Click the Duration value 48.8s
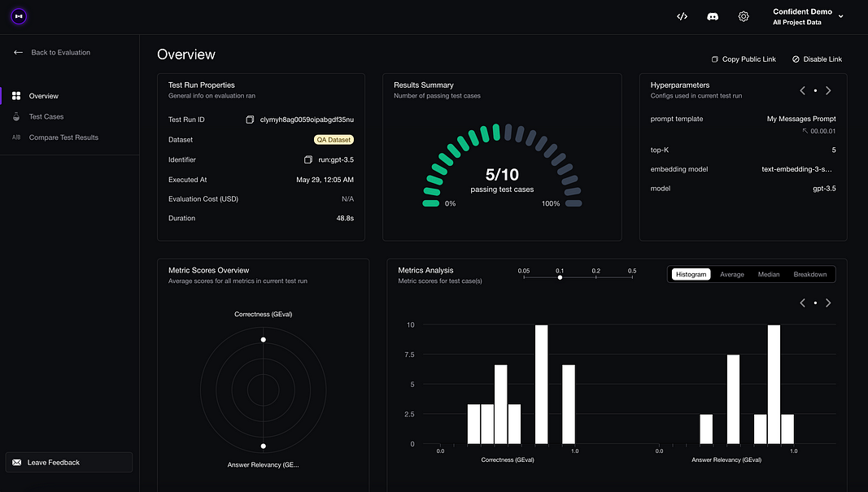Viewport: 868px width, 492px height. coord(345,219)
